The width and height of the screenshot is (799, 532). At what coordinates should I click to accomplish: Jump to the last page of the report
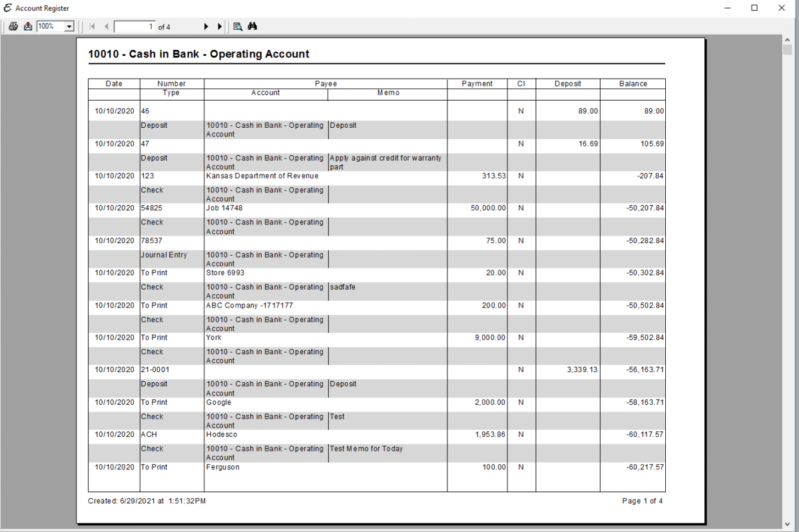pyautogui.click(x=220, y=26)
